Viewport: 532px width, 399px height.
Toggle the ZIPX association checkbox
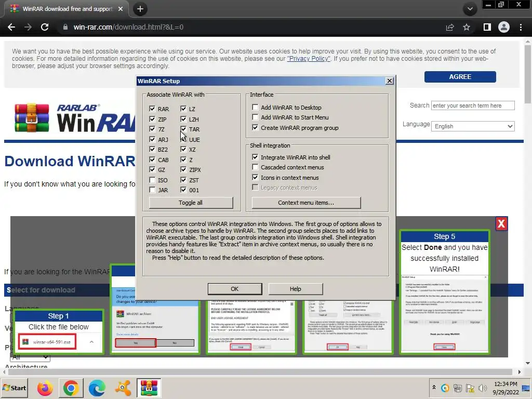pos(183,170)
